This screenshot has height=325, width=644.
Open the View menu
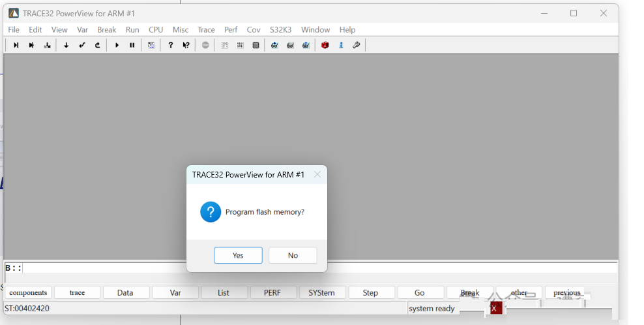[x=59, y=29]
